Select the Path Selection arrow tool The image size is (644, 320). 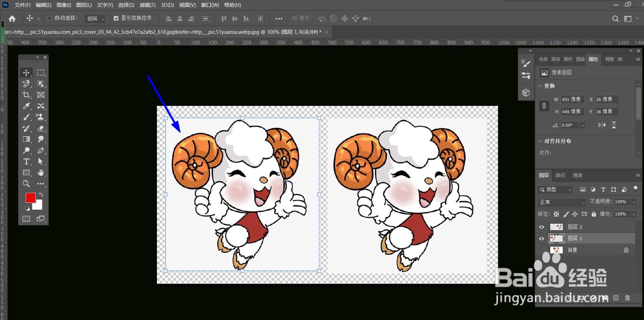pyautogui.click(x=41, y=162)
